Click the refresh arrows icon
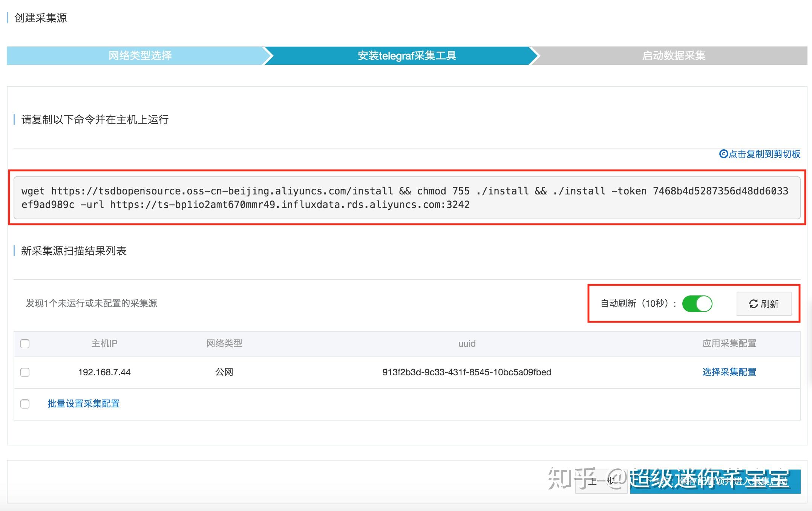The image size is (812, 511). 753,304
